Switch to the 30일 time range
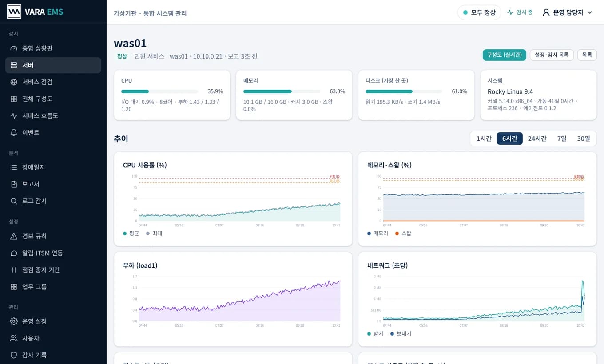 (x=584, y=138)
